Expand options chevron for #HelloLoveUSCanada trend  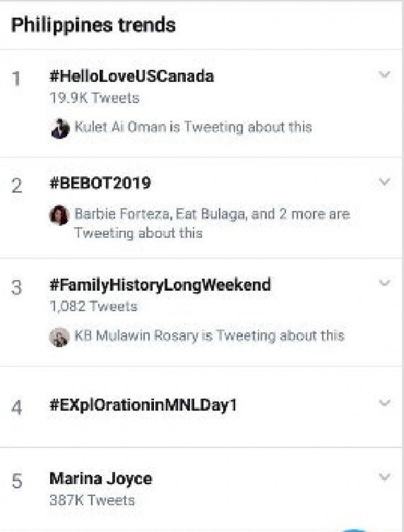(384, 75)
